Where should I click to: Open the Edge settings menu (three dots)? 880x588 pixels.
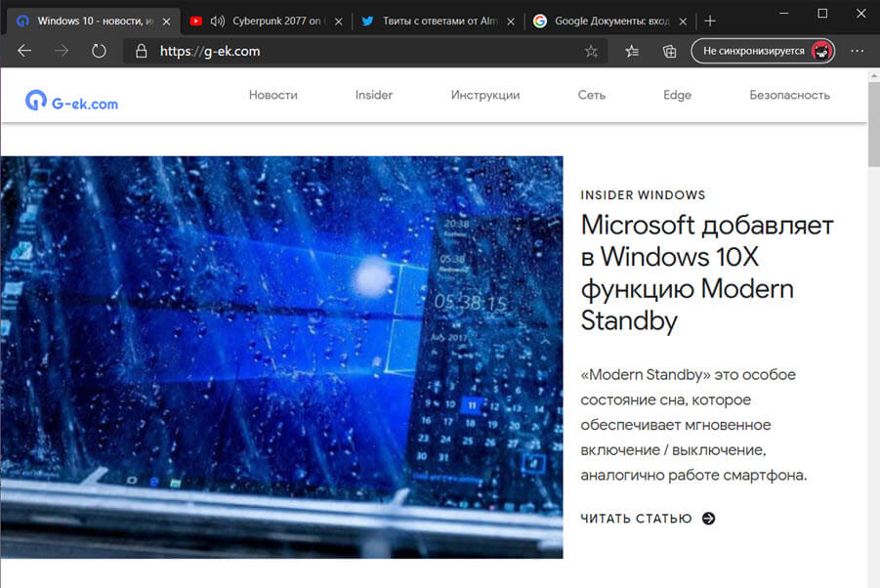point(857,51)
